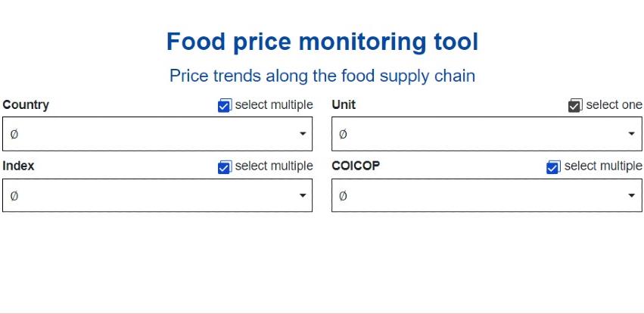
Task: Click the Index dropdown arrow icon
Action: tap(303, 195)
